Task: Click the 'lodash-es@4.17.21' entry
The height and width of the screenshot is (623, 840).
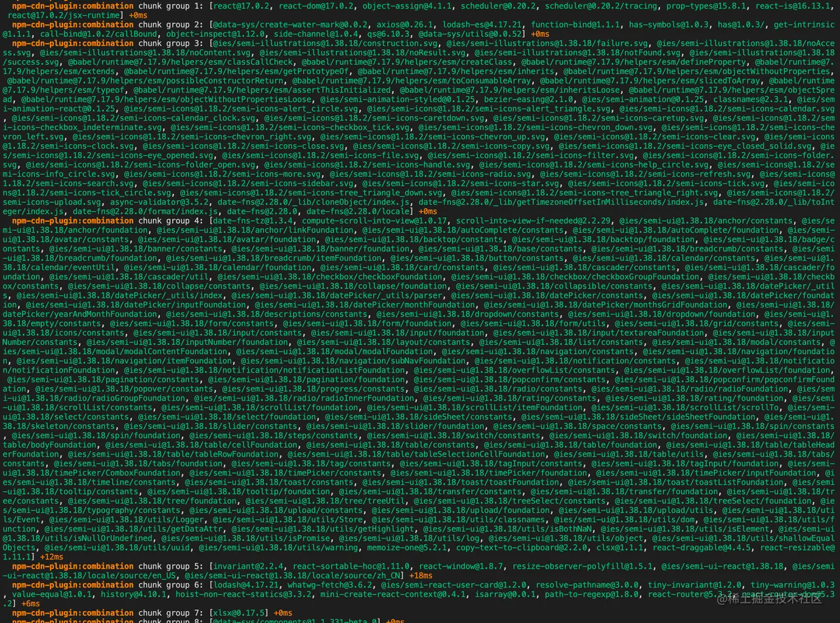Action: tap(482, 24)
